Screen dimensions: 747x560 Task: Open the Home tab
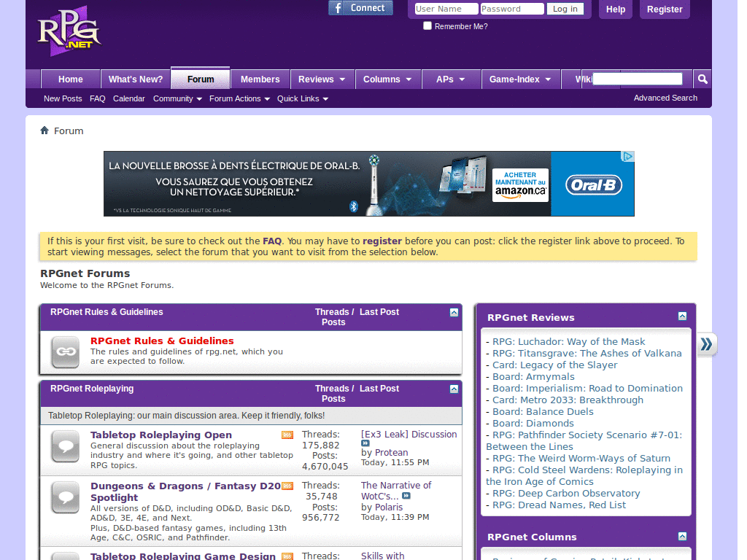(x=71, y=79)
